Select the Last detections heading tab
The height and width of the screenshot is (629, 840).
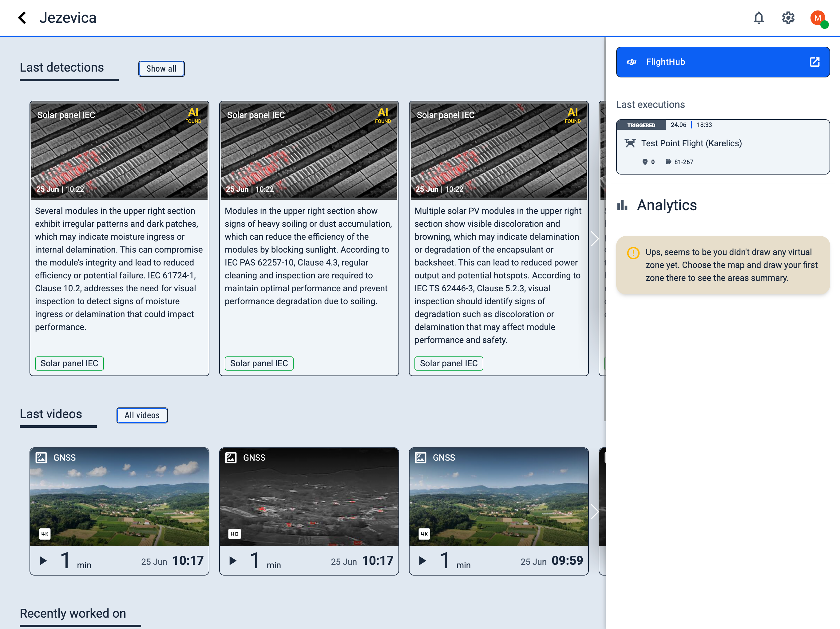point(62,68)
